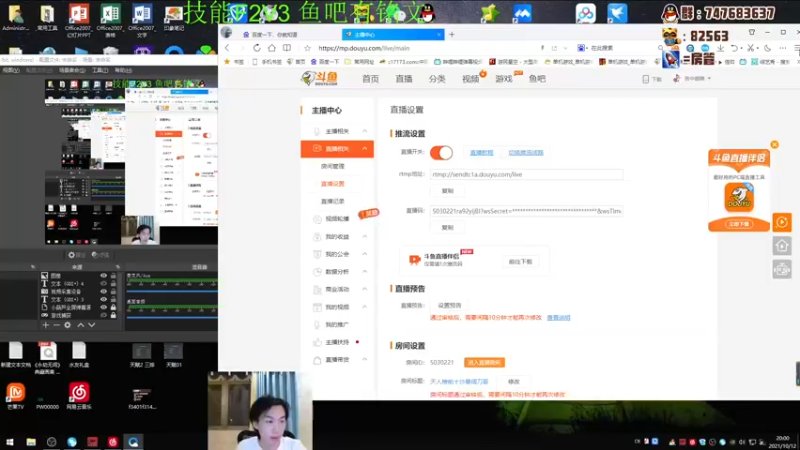Go to browser home via the house icon
The height and width of the screenshot is (450, 800).
pos(271,48)
